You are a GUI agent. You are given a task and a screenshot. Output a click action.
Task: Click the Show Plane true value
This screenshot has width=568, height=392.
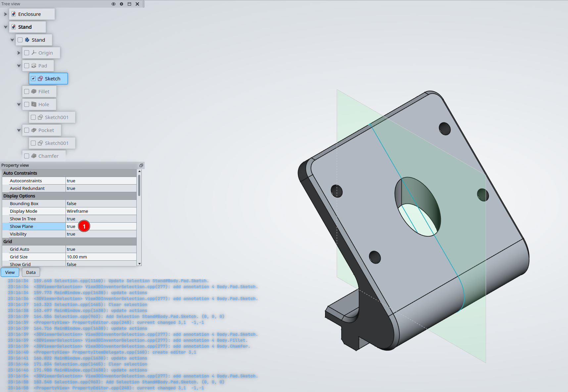coord(71,226)
